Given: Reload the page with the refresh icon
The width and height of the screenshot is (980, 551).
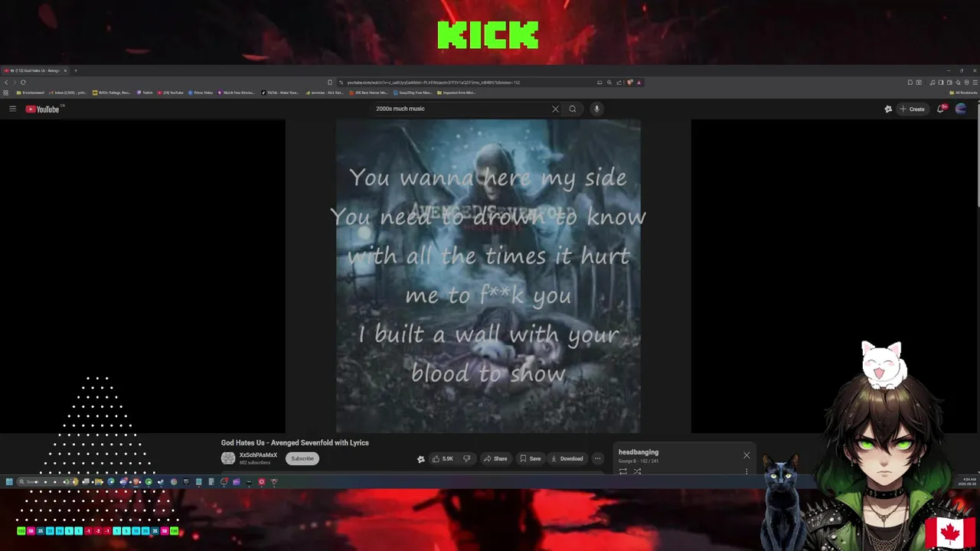Looking at the screenshot, I should (x=23, y=82).
